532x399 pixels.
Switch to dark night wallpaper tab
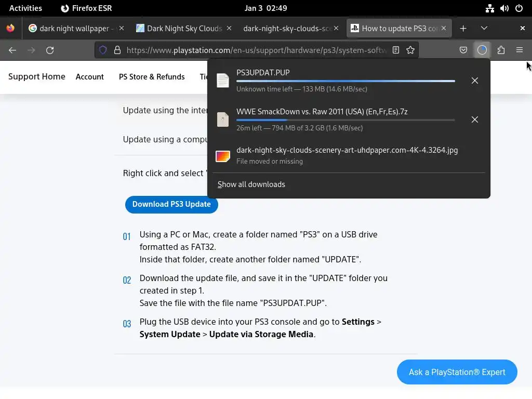click(x=76, y=29)
